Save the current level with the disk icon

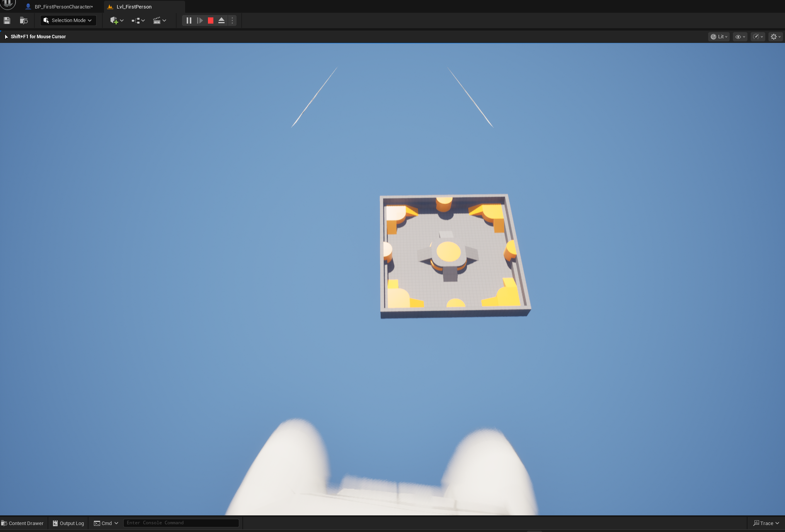click(7, 20)
